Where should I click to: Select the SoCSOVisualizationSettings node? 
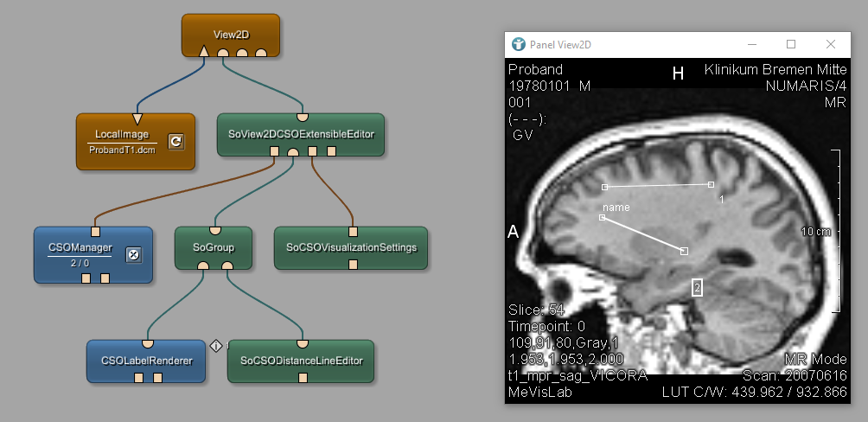(351, 247)
